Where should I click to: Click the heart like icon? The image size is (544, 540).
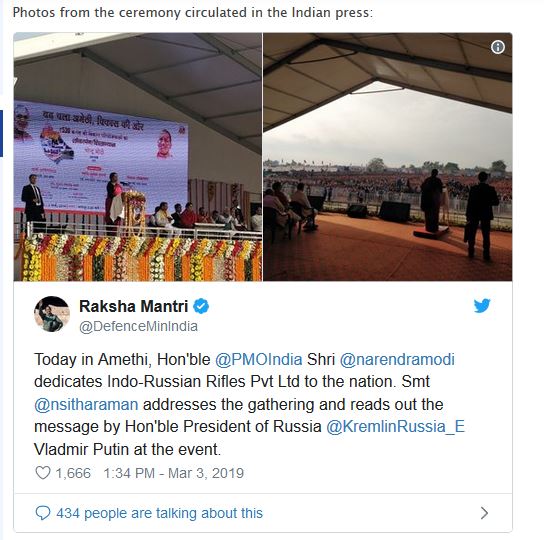coord(43,473)
